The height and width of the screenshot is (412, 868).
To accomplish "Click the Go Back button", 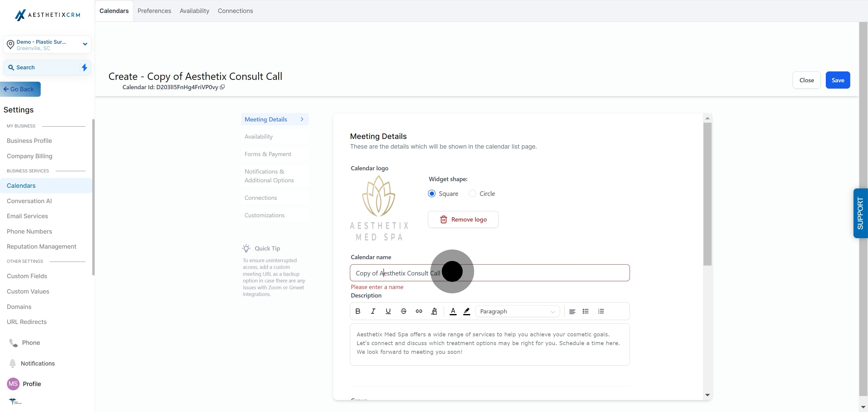I will [20, 89].
